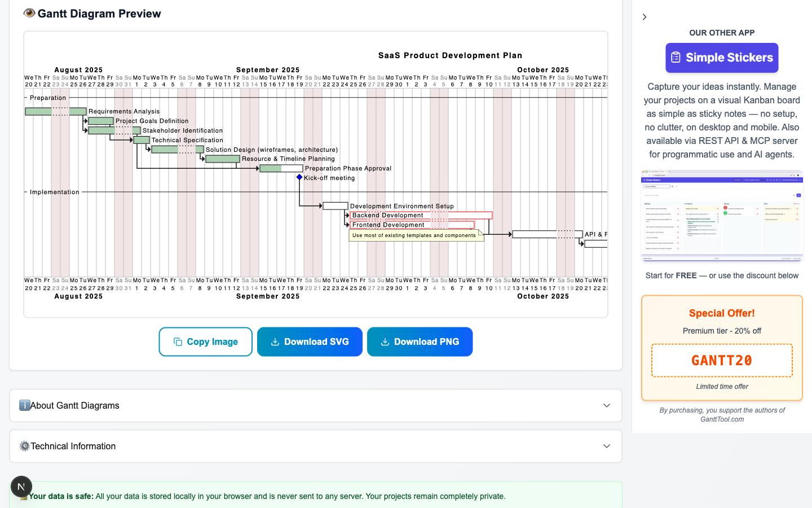This screenshot has height=508, width=812.
Task: Click the sticker icon in Simple Stickers button
Action: click(x=676, y=58)
